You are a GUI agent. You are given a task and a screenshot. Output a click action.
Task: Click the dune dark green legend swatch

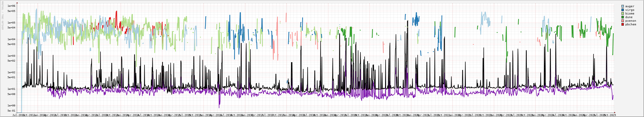click(x=623, y=17)
